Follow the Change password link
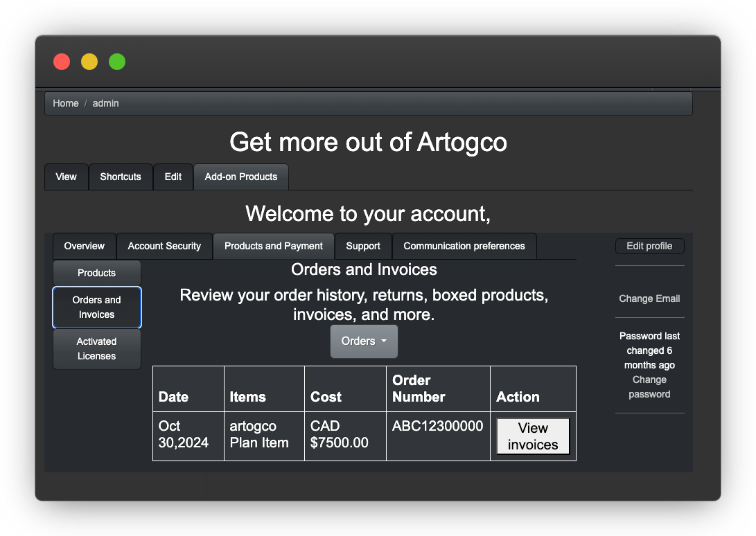This screenshot has width=756, height=536. [x=649, y=387]
